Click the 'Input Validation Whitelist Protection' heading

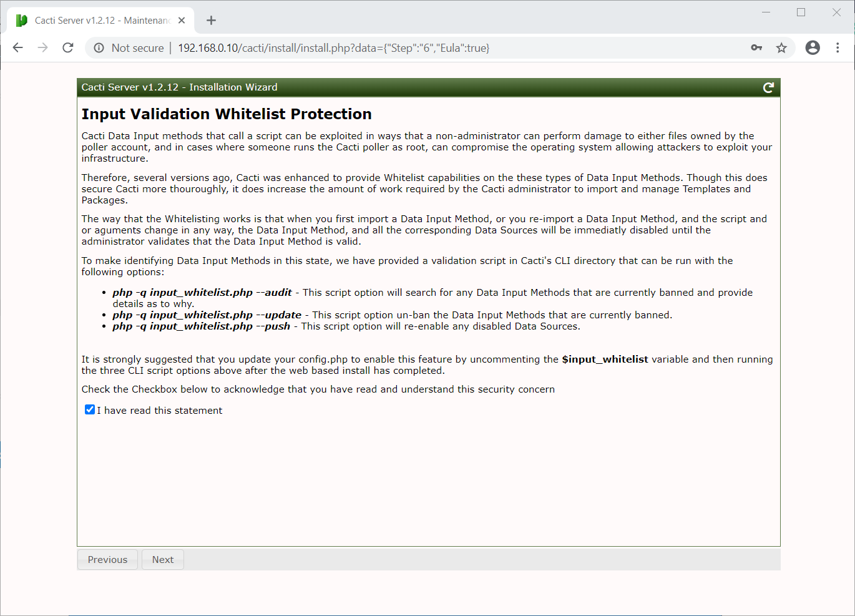coord(227,114)
